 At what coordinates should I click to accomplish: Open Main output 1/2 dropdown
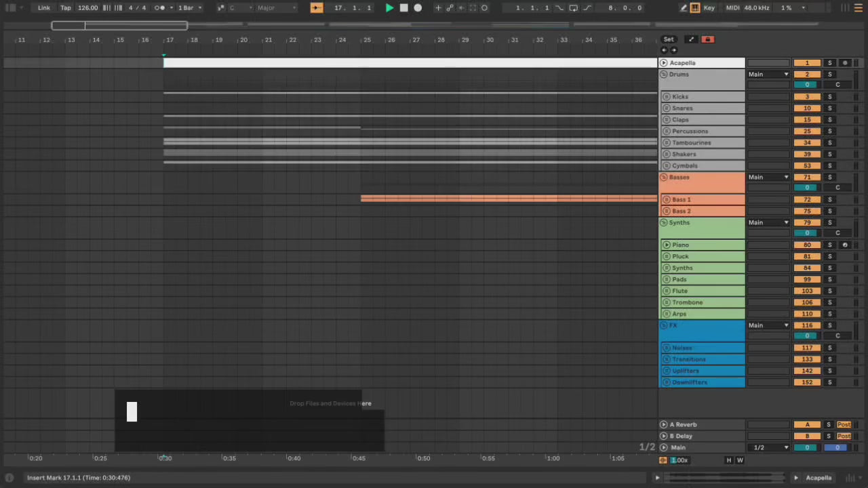click(768, 448)
